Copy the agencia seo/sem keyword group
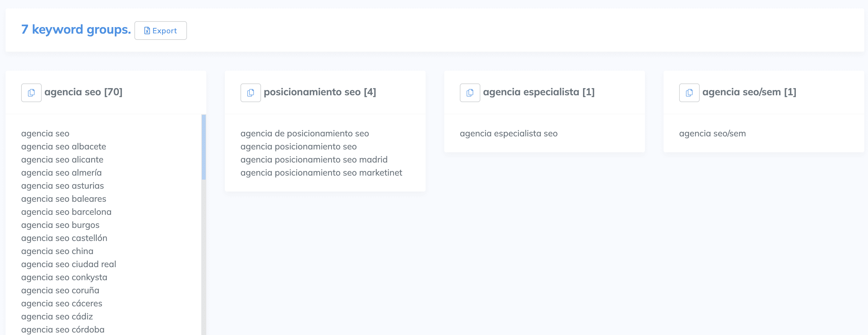The width and height of the screenshot is (868, 335). click(x=689, y=93)
